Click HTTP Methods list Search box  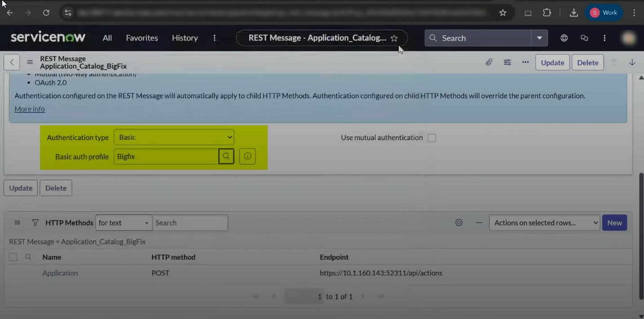point(190,222)
